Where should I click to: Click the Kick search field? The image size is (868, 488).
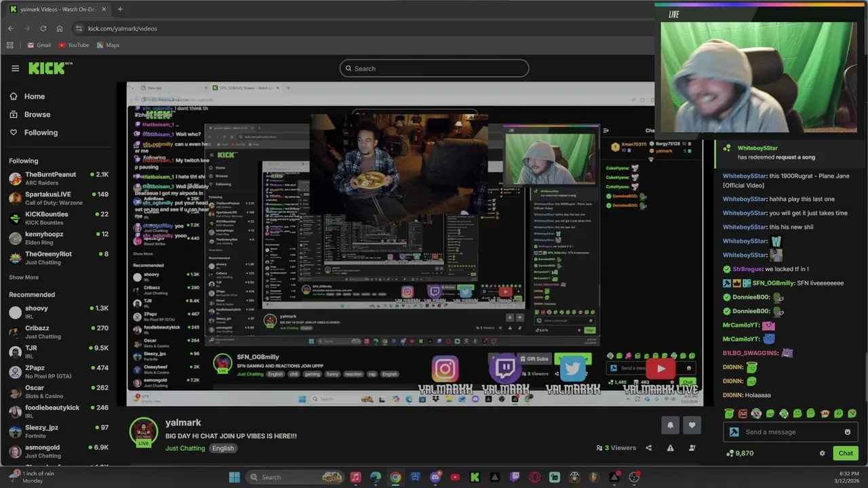434,68
